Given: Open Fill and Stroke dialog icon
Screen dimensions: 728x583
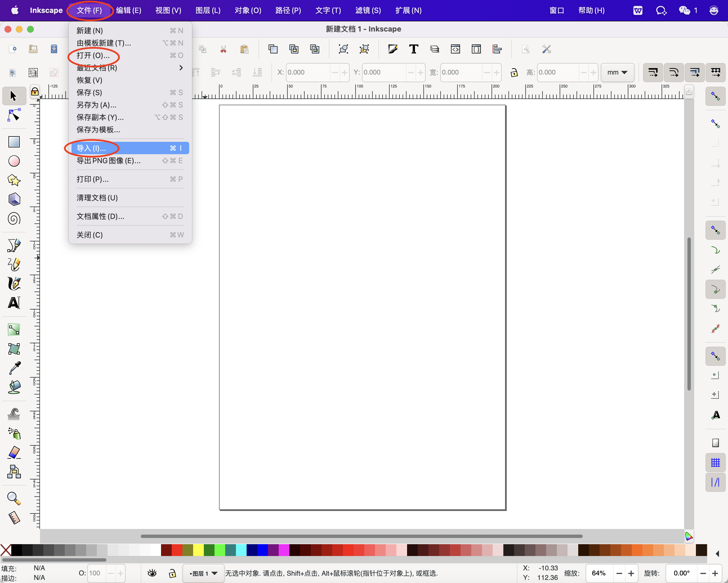Looking at the screenshot, I should (x=393, y=49).
